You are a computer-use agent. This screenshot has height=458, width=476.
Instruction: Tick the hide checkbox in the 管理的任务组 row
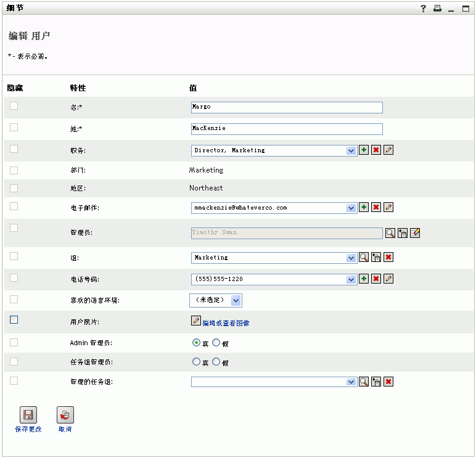[14, 380]
